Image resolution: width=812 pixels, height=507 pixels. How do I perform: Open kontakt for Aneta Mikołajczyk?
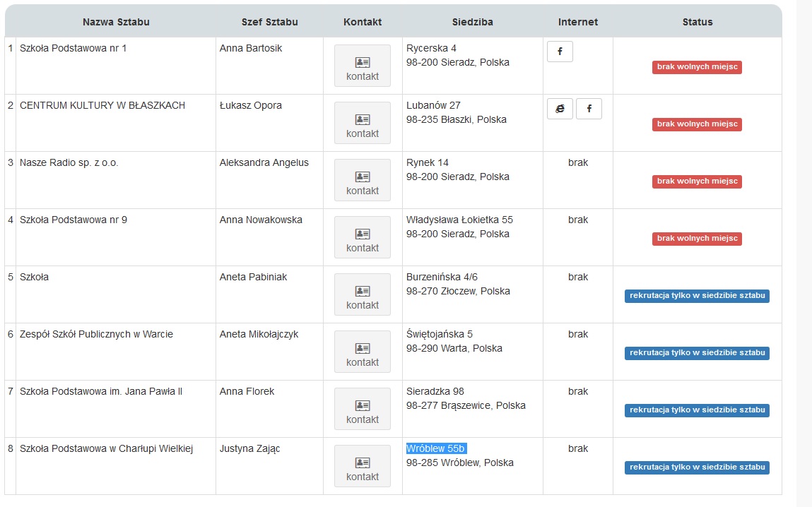click(363, 352)
